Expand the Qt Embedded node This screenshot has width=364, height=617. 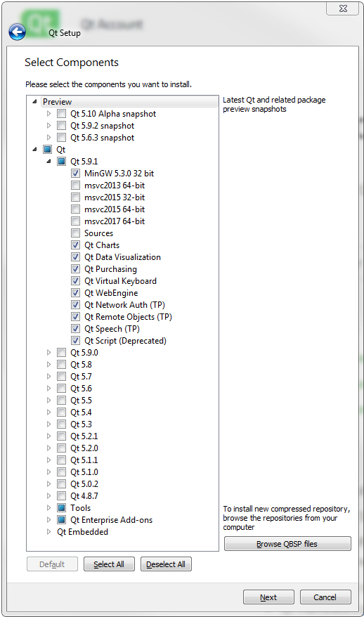click(x=48, y=532)
